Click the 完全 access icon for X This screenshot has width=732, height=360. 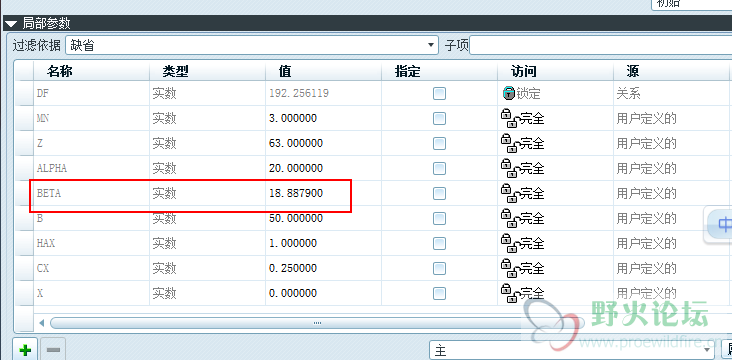click(510, 292)
